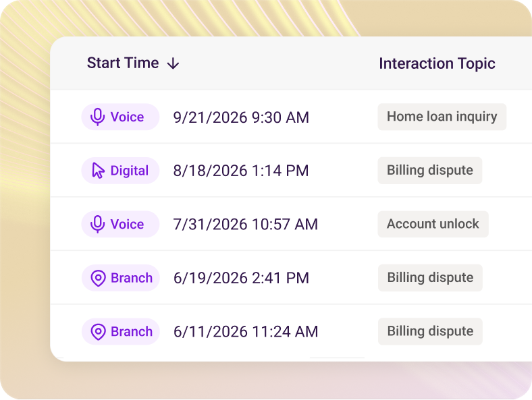This screenshot has height=400, width=532.
Task: Click the cursor icon in the Digital badge
Action: [x=98, y=171]
